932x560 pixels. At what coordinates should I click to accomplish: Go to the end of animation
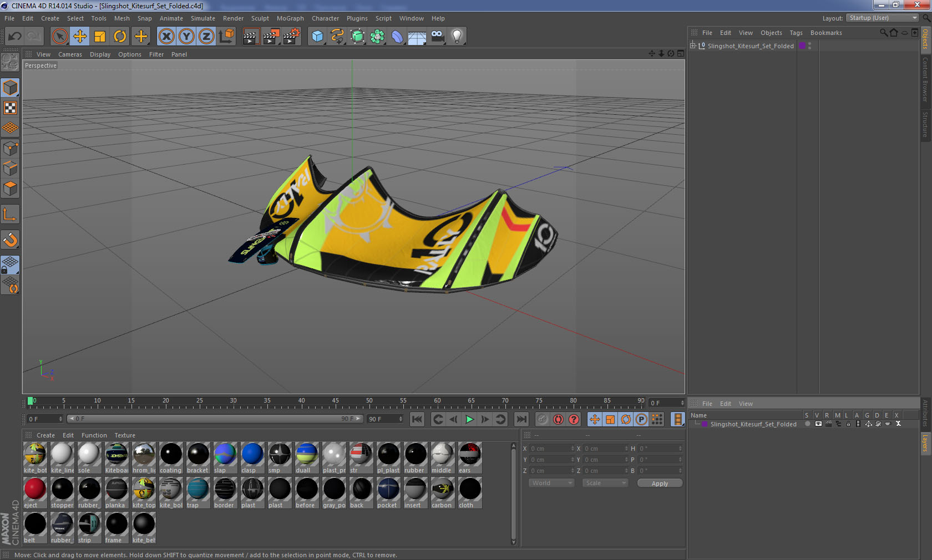coord(521,419)
